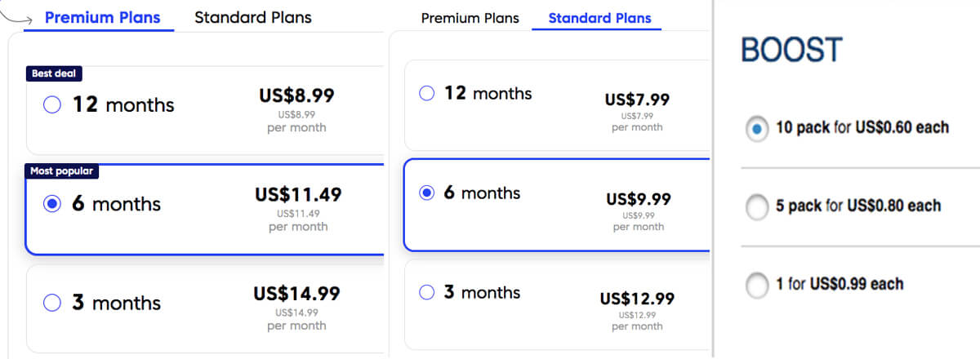The height and width of the screenshot is (359, 980).
Task: Click the US$8.99 per month price
Action: [x=296, y=95]
